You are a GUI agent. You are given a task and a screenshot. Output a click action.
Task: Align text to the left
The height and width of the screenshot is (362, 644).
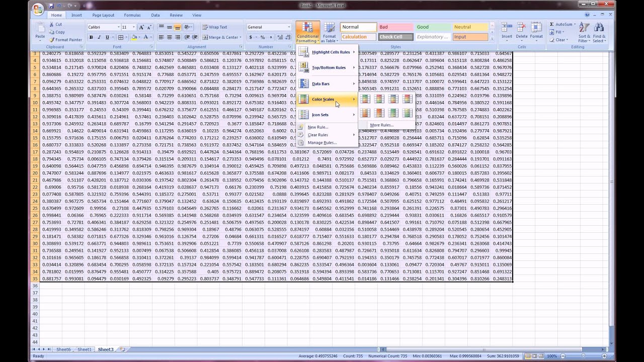click(x=162, y=37)
